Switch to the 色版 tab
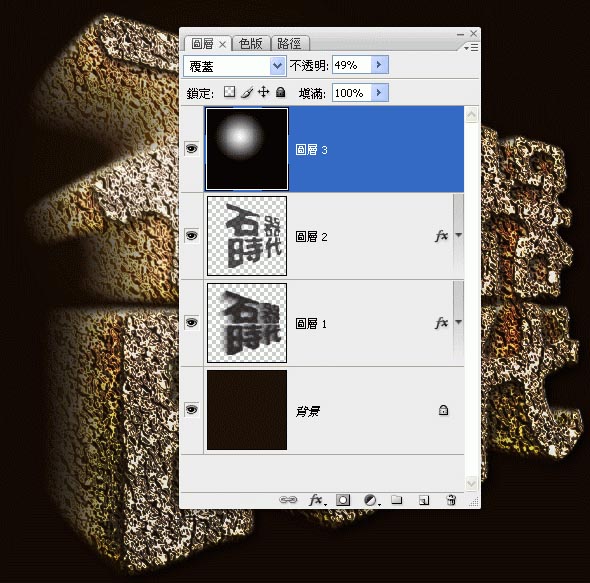The height and width of the screenshot is (583, 590). [251, 44]
